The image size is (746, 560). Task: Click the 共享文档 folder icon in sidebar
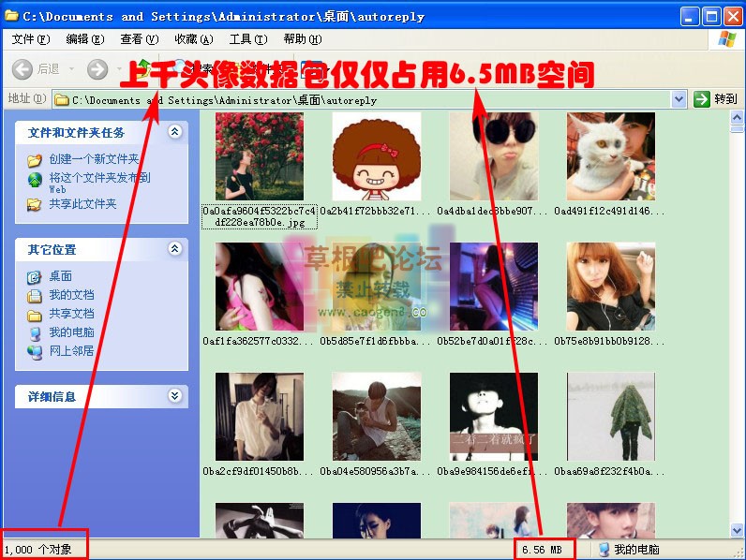click(x=35, y=315)
